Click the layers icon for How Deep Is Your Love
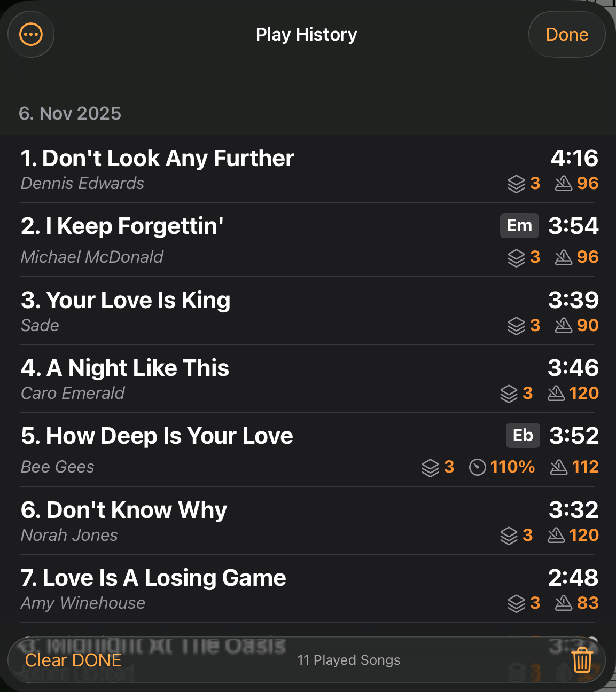This screenshot has width=616, height=692. (430, 468)
